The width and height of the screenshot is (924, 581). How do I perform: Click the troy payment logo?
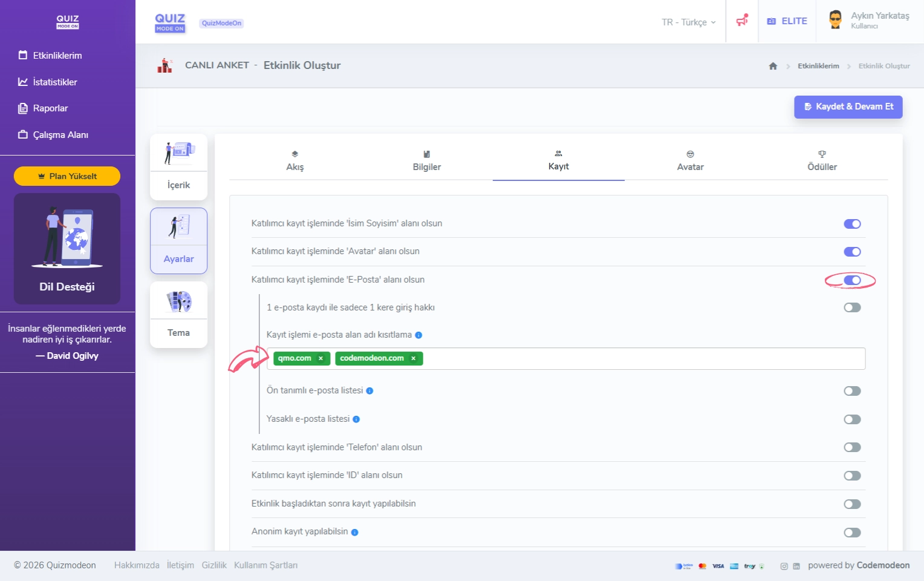coord(750,566)
